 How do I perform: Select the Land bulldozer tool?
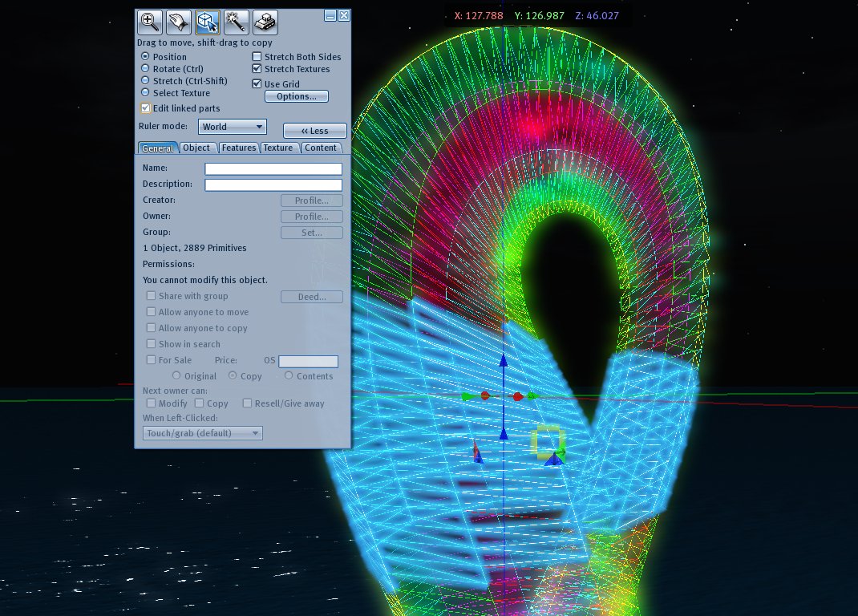265,22
